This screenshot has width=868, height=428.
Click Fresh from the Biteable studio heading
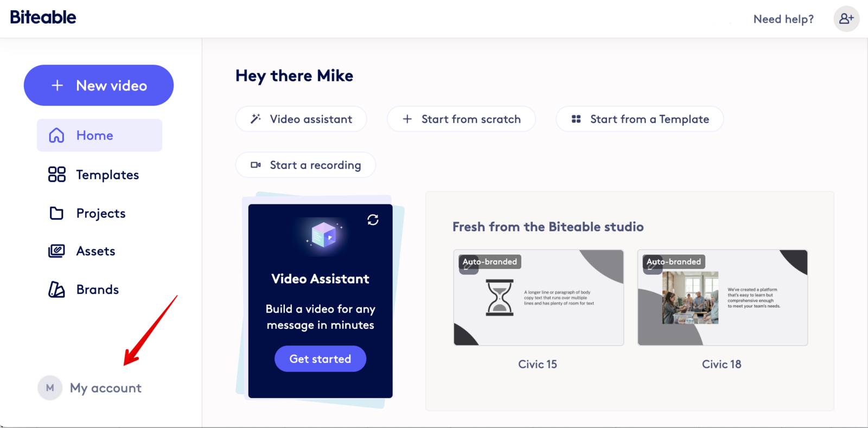[548, 227]
